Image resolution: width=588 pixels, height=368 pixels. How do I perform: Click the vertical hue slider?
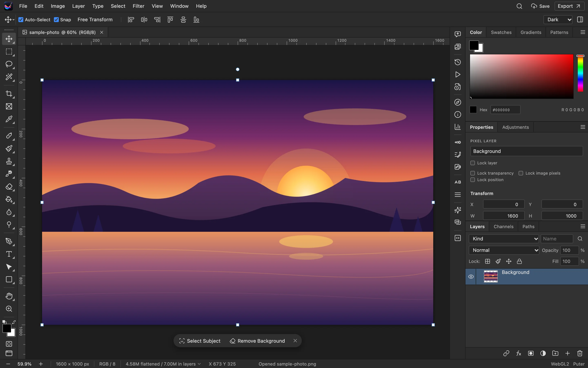point(580,73)
